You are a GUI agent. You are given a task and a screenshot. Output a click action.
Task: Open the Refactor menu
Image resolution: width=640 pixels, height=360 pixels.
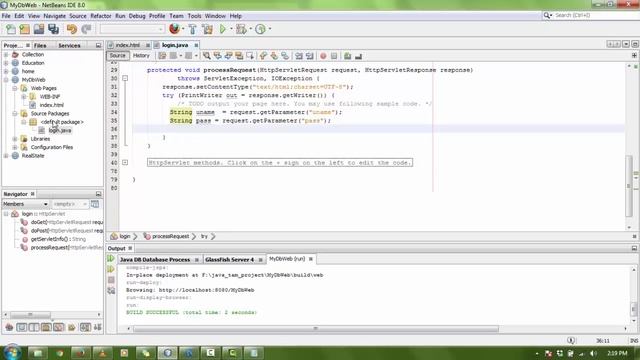[x=101, y=16]
